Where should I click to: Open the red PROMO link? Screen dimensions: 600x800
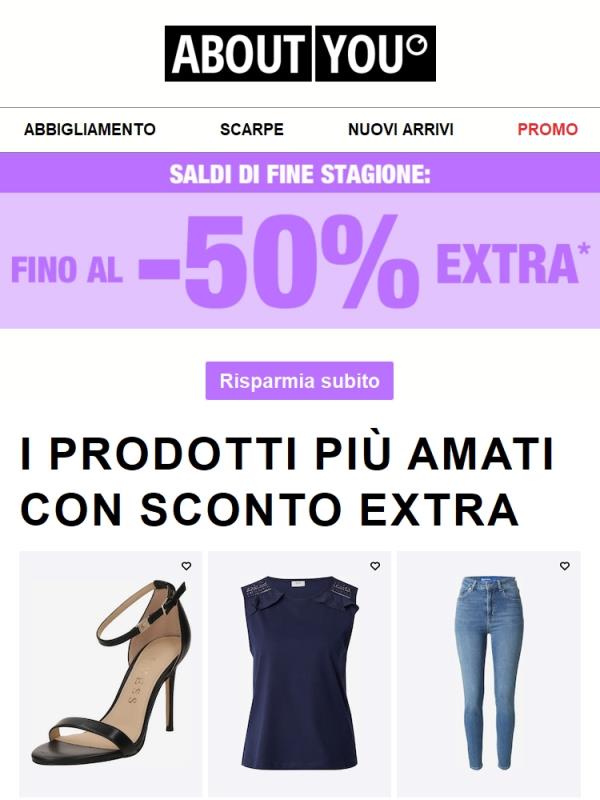547,129
